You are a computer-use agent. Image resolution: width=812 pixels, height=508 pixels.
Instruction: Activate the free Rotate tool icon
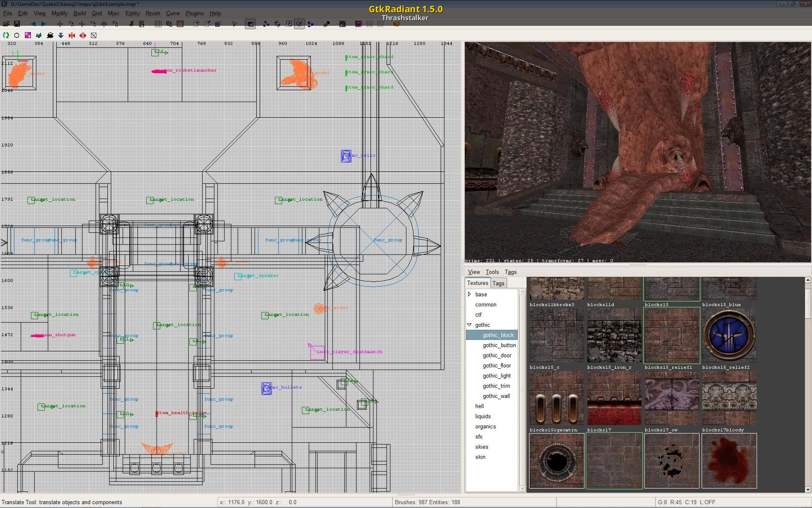277,24
